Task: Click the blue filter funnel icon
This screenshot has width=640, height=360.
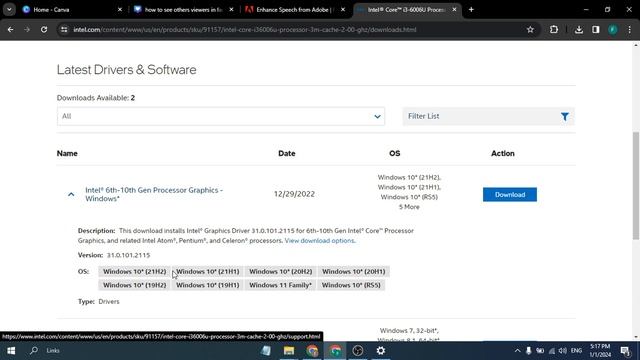Action: (564, 117)
